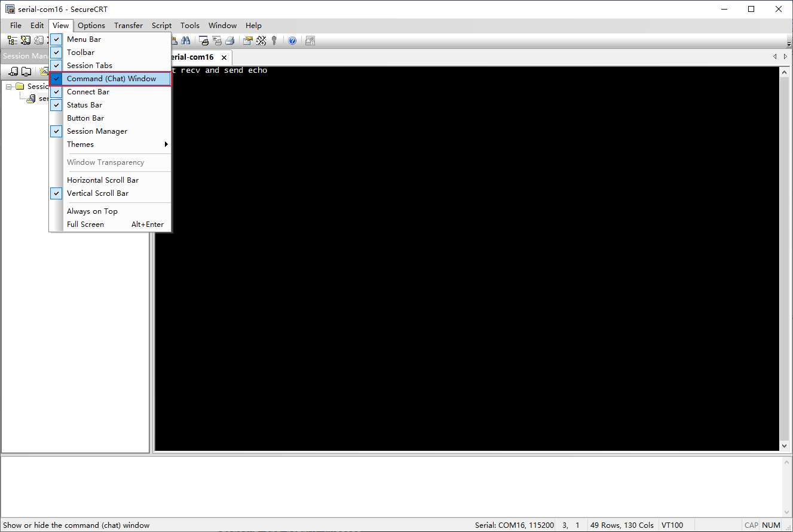Viewport: 793px width, 532px height.
Task: Uncheck Command (Chat) Window option
Action: pyautogui.click(x=111, y=79)
